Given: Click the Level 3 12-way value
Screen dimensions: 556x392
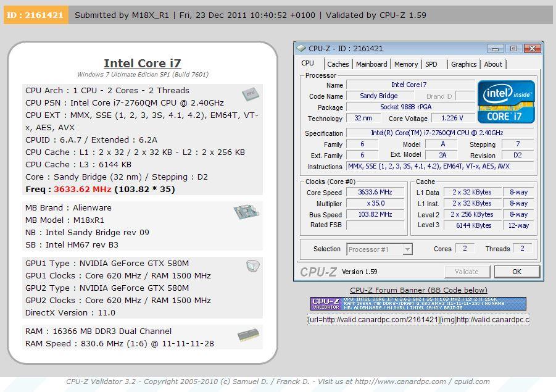Looking at the screenshot, I should [x=518, y=225].
